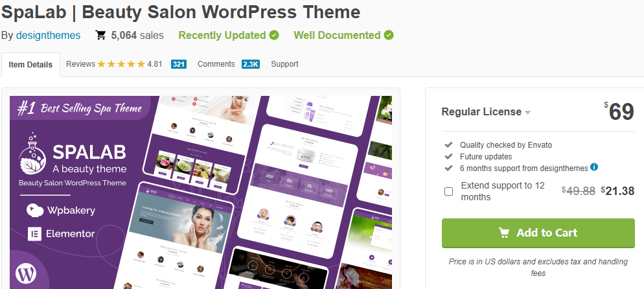Viewport: 644px width, 289px height.
Task: Click the 4.81 rating value
Action: (155, 64)
